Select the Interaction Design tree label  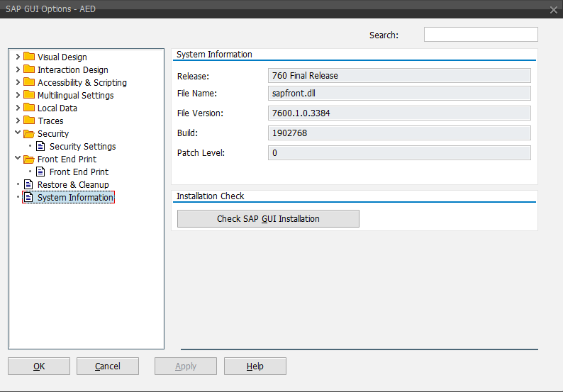[x=73, y=69]
